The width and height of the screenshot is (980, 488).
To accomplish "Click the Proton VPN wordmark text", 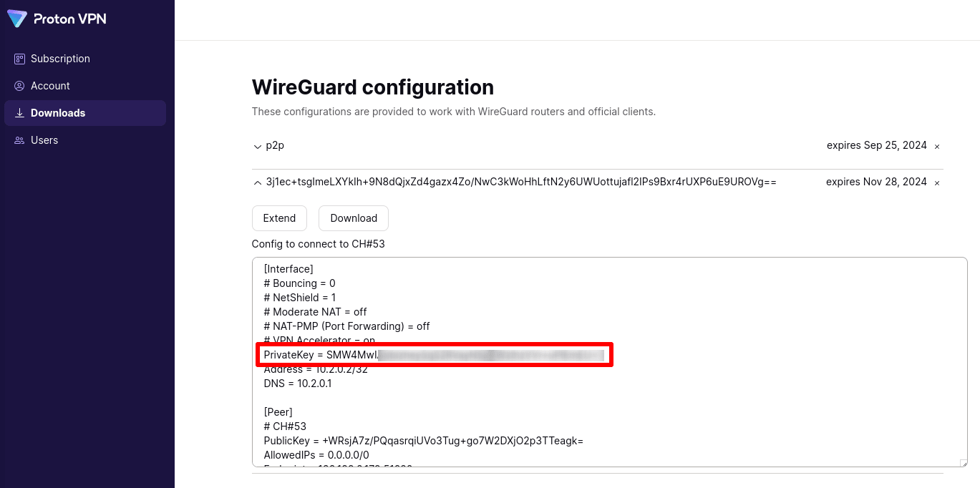I will (x=69, y=19).
